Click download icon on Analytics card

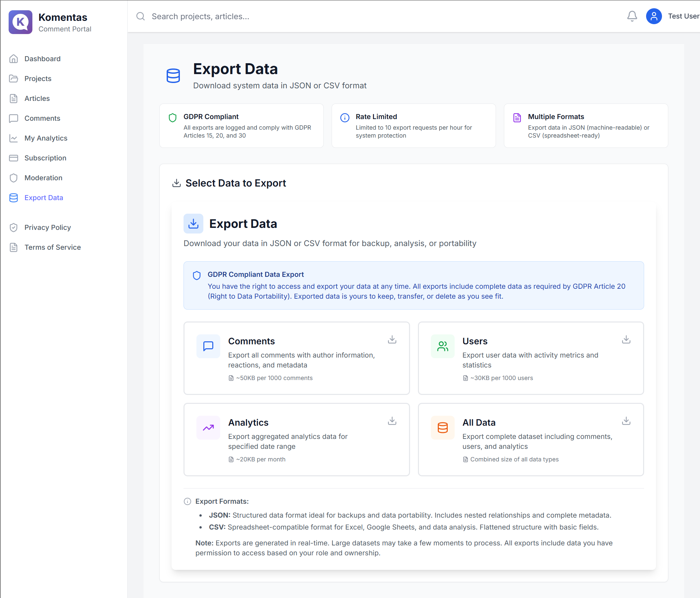(x=392, y=421)
